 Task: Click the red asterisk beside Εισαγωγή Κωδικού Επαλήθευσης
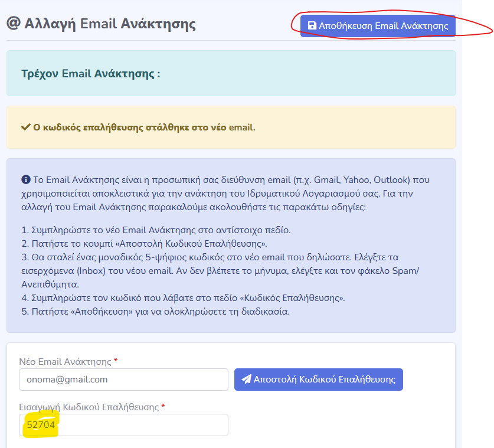pyautogui.click(x=163, y=407)
